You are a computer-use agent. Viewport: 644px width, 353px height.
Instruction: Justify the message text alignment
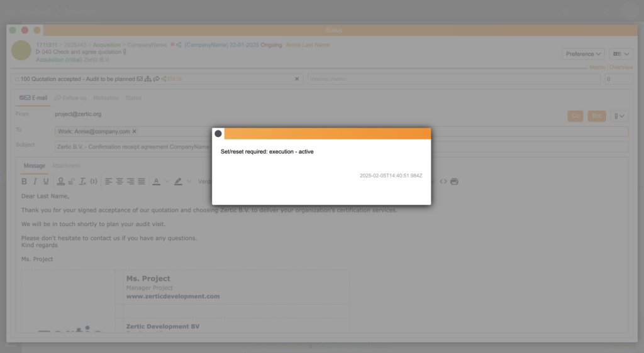click(142, 182)
